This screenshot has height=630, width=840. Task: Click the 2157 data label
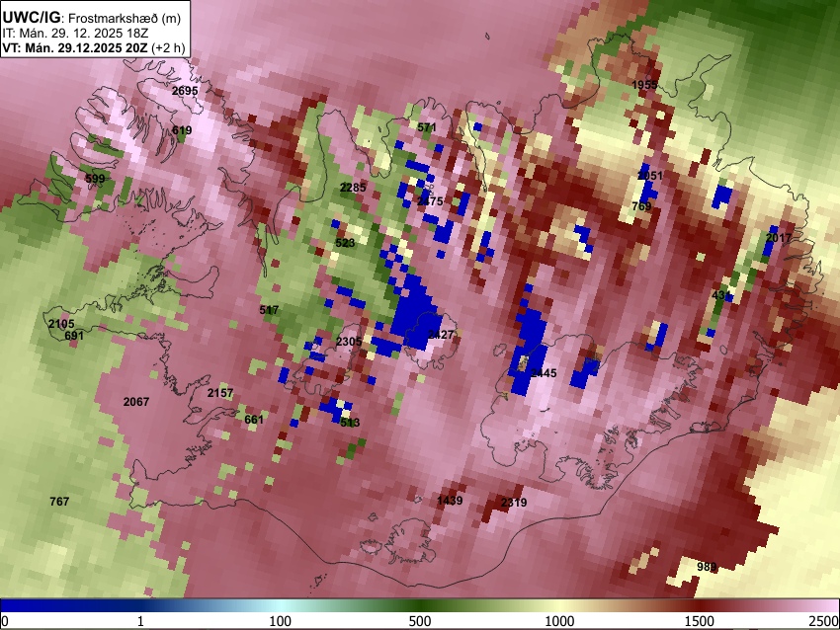click(220, 393)
